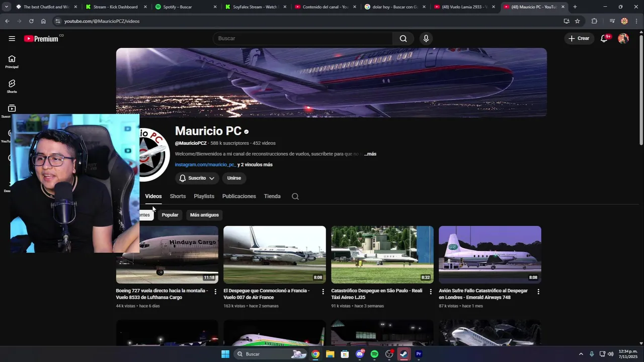The height and width of the screenshot is (362, 644).
Task: Go to Chrome home page button
Action: coord(43,21)
